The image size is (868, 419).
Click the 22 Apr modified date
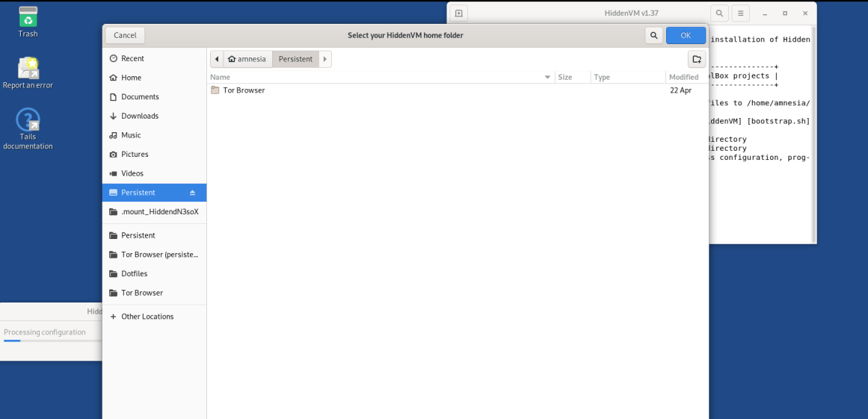(680, 90)
